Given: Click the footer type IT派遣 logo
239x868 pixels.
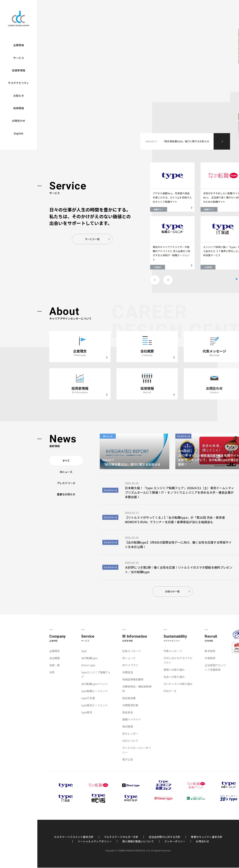Looking at the screenshot, I should tap(65, 798).
